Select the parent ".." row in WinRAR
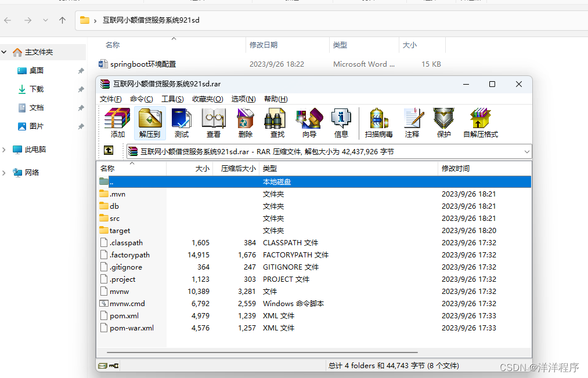The image size is (588, 378). (314, 181)
